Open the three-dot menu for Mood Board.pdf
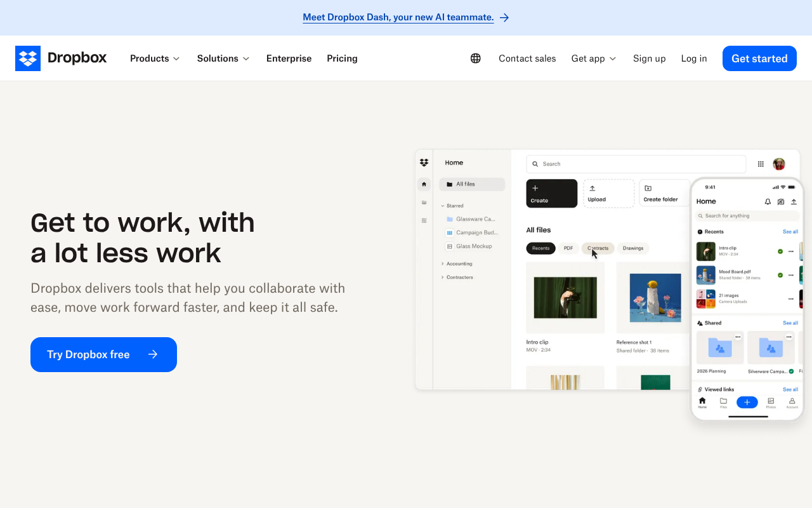The image size is (812, 508). coord(791,275)
